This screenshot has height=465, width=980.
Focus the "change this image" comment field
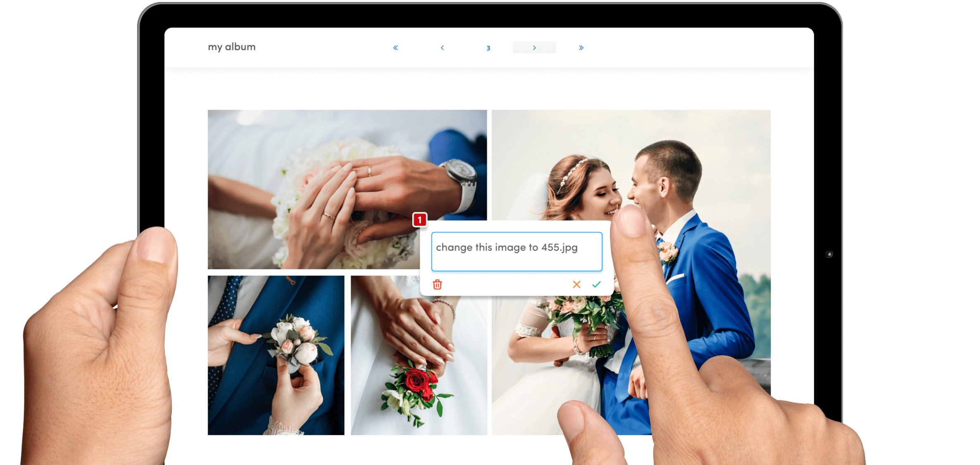516,252
